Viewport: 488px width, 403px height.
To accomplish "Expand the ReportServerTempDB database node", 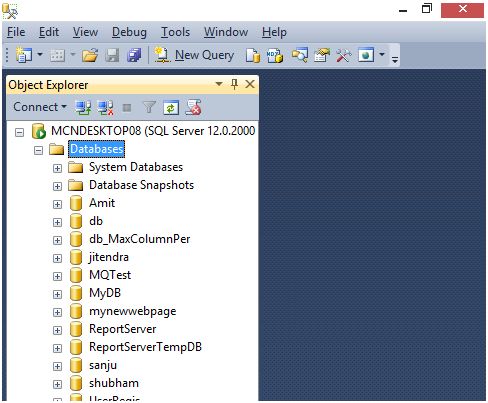I will pos(57,348).
